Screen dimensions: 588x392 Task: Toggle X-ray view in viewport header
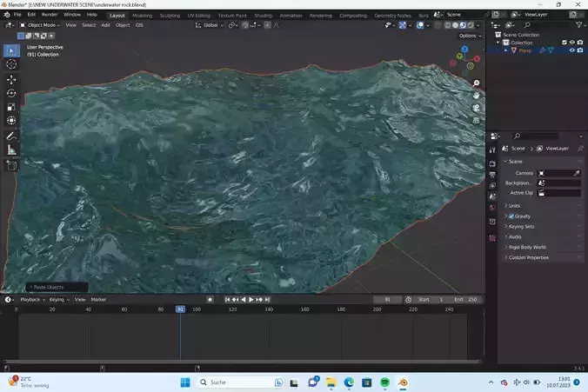click(x=438, y=25)
